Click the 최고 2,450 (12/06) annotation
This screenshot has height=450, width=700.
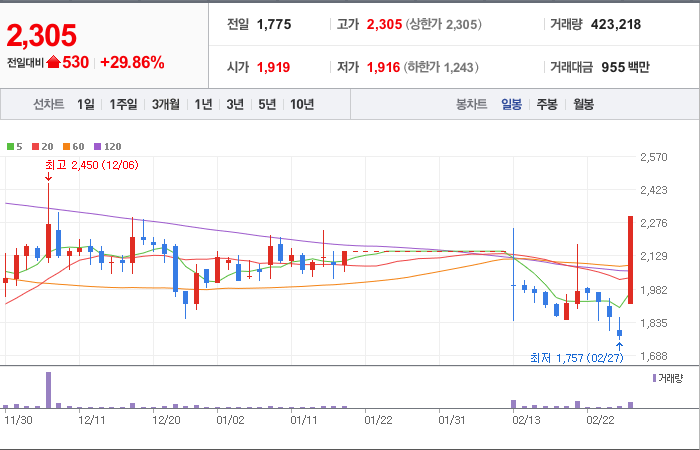tap(92, 165)
